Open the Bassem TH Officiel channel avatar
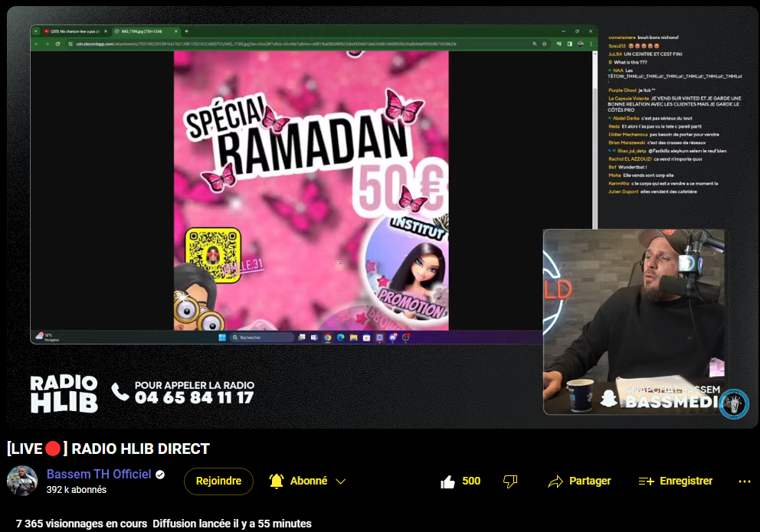 click(21, 481)
